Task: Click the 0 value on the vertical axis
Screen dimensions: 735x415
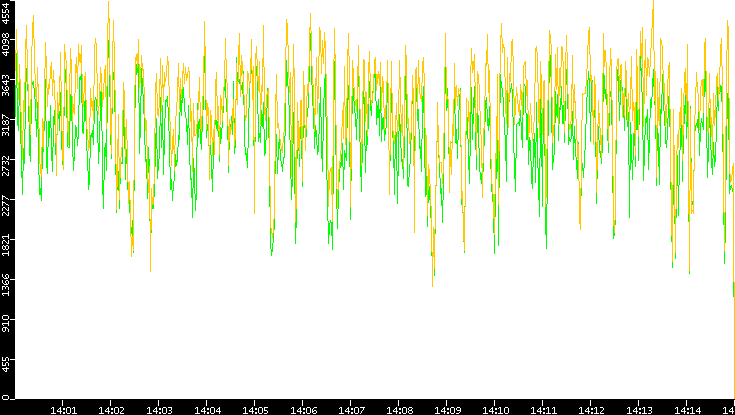Action: 6,398
